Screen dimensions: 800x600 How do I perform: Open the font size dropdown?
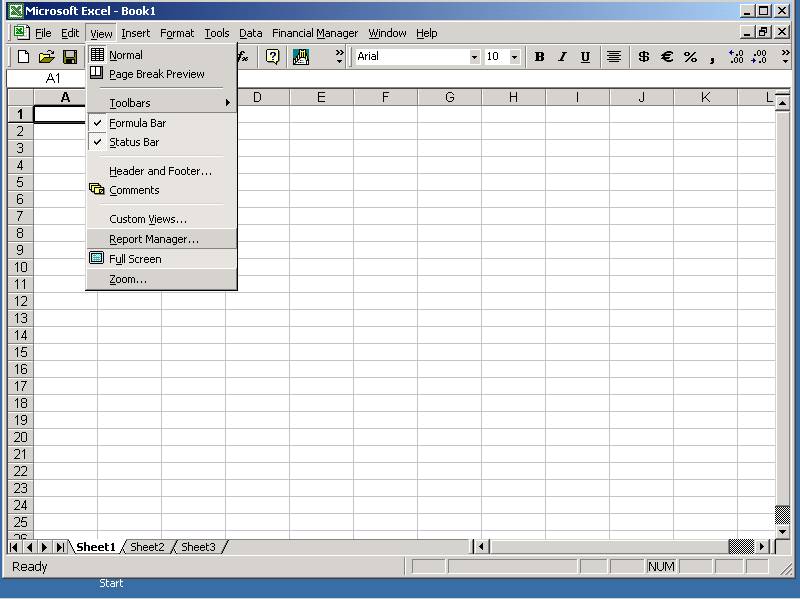[x=514, y=57]
